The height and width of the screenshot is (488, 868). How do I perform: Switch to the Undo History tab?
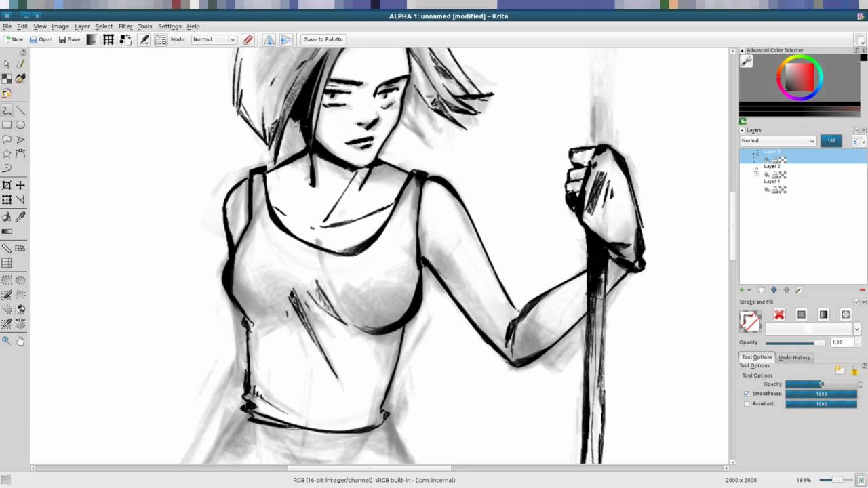(794, 357)
